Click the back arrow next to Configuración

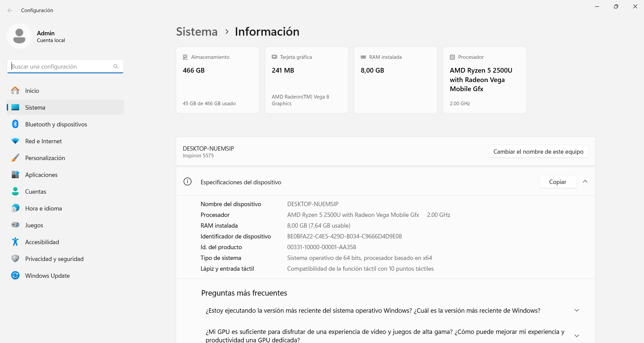click(x=10, y=10)
